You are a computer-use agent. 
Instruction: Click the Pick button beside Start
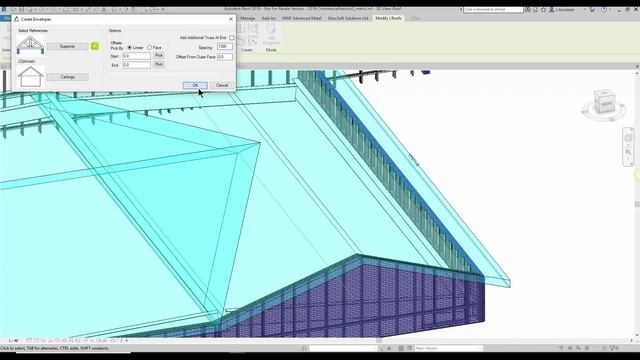click(159, 56)
